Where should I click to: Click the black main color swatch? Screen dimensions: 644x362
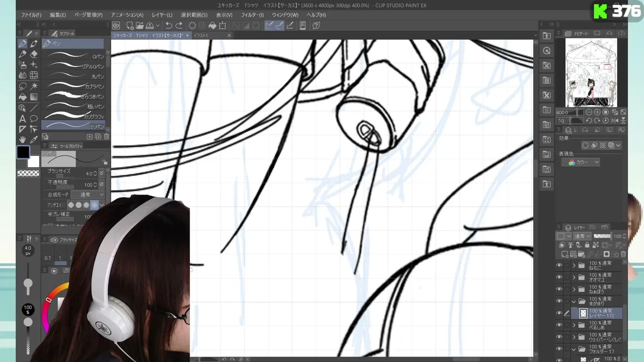pos(23,152)
